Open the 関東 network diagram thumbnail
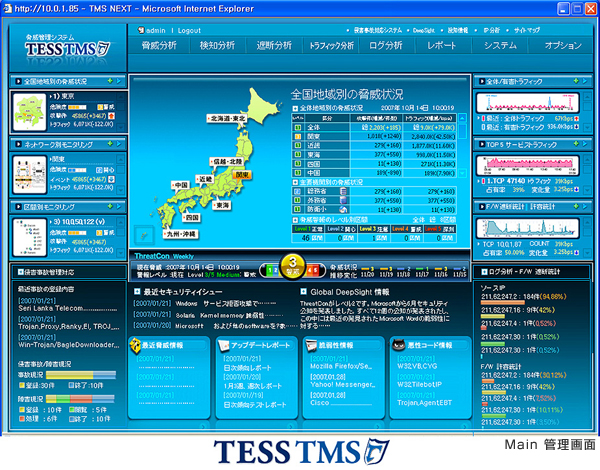 coord(29,175)
